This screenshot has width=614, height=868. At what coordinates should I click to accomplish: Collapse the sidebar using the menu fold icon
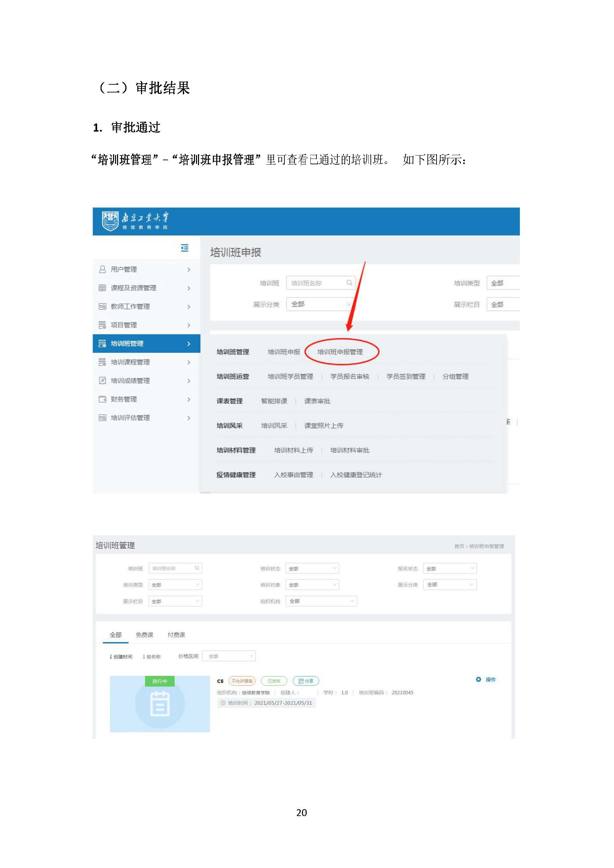[x=185, y=248]
